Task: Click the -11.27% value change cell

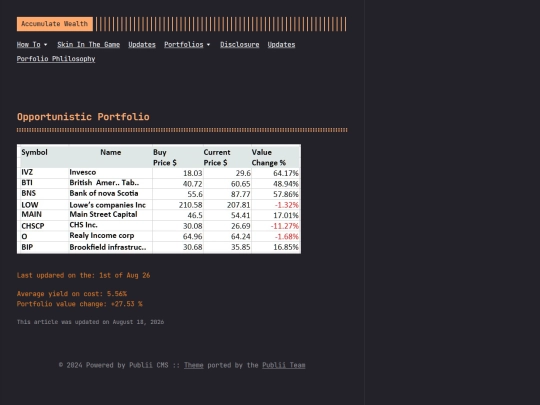Action: click(284, 226)
